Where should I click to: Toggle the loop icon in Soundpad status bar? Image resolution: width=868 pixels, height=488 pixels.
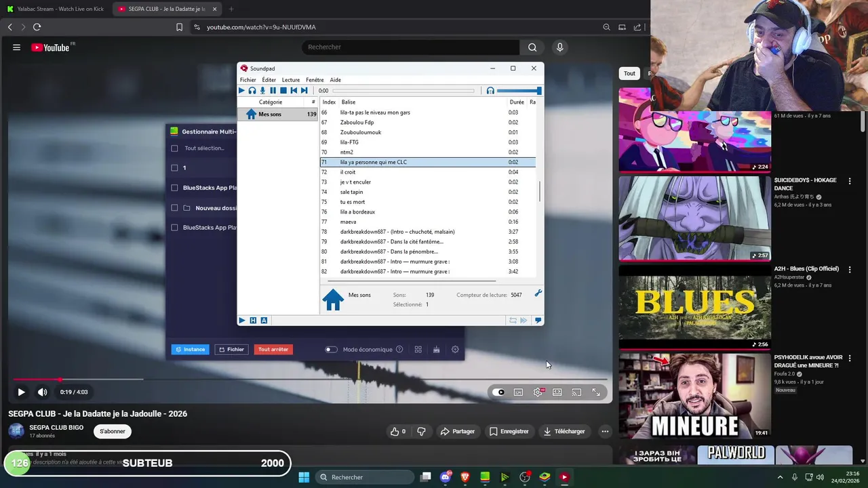(513, 320)
